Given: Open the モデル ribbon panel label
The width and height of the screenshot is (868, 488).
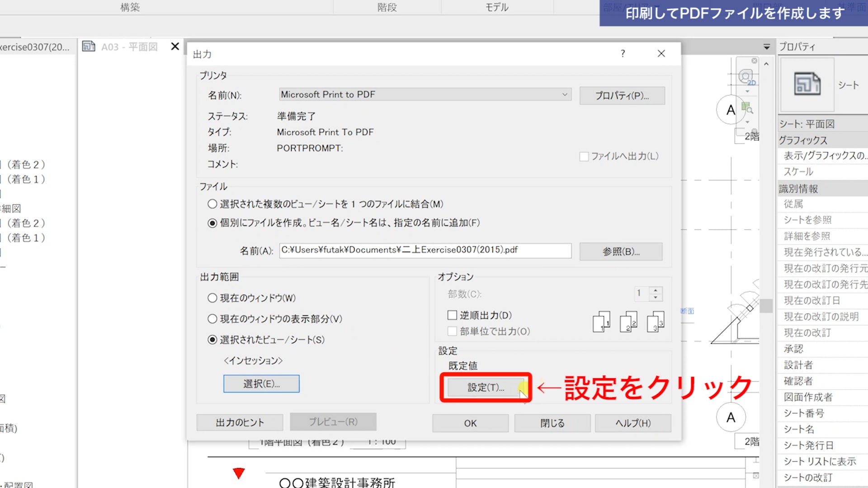Looking at the screenshot, I should [x=497, y=7].
